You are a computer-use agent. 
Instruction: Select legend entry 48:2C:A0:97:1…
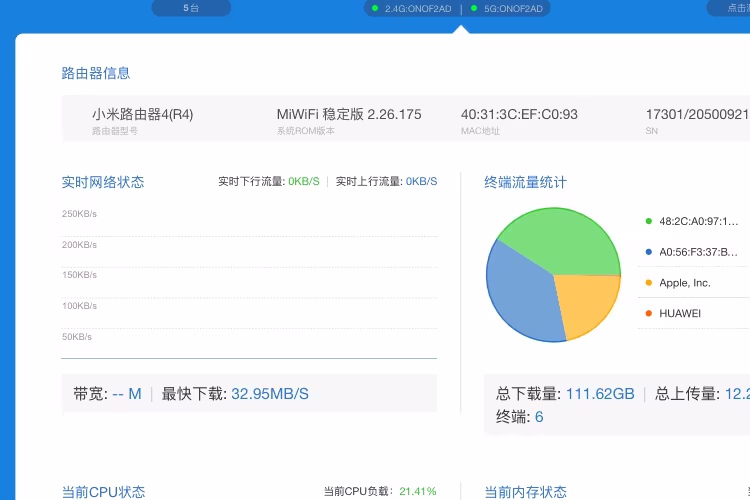coord(698,221)
